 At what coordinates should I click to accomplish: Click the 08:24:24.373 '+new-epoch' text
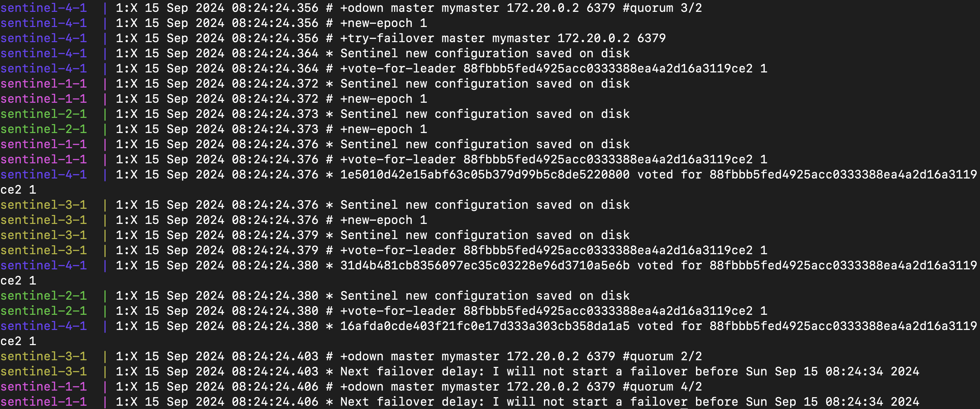[x=376, y=129]
